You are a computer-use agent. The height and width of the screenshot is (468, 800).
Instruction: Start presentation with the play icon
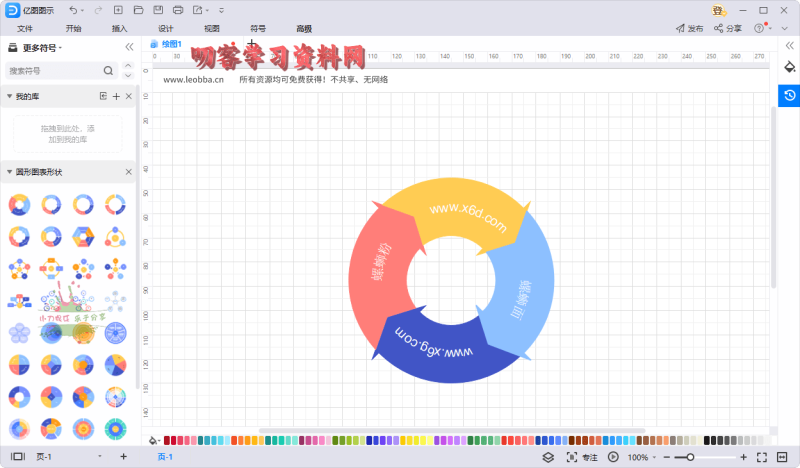coord(613,457)
